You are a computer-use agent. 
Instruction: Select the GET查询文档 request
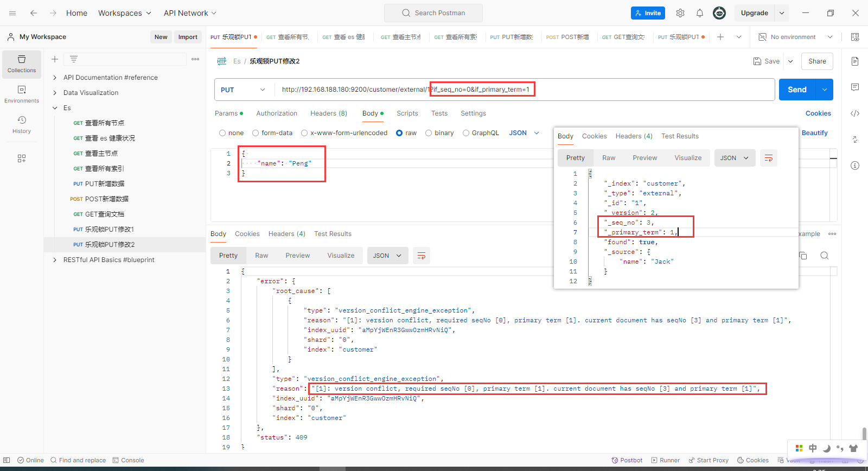click(x=105, y=214)
